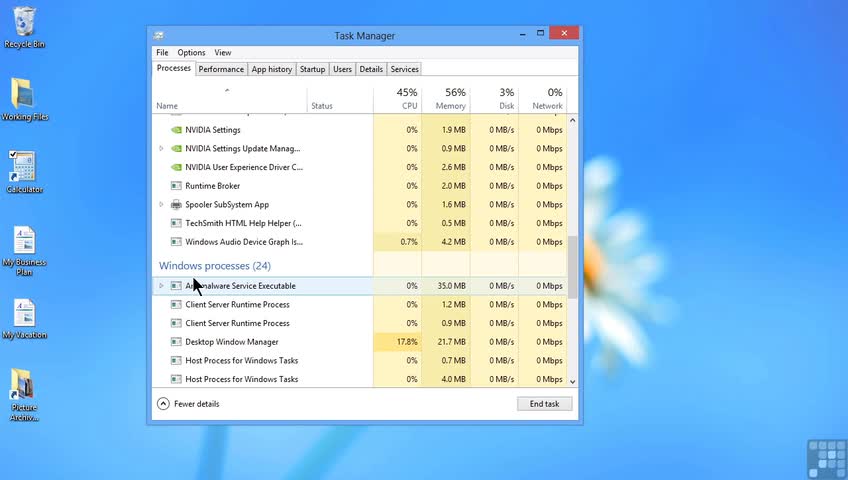848x480 pixels.
Task: Open the Recycle Bin desktop icon
Action: pos(24,27)
